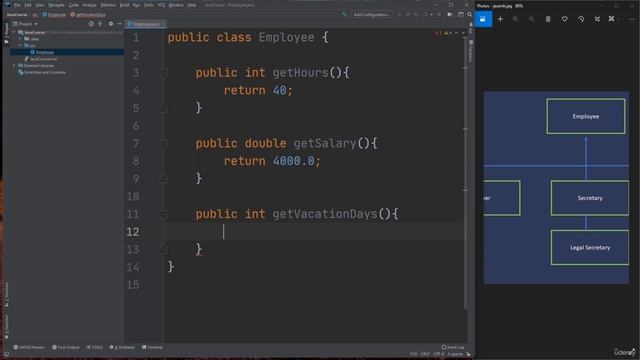Open the Run menu
The width and height of the screenshot is (640, 360).
point(136,5)
